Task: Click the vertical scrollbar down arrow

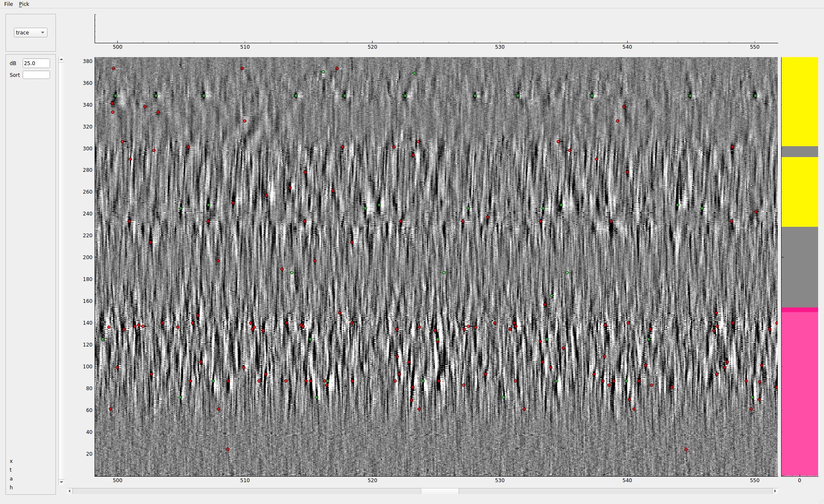Action: 61,482
